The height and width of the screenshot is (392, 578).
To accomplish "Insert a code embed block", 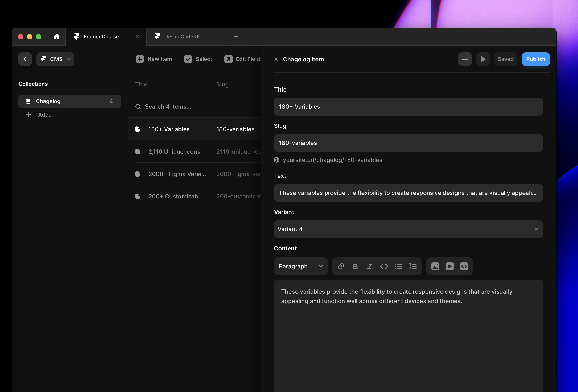I will tap(464, 266).
